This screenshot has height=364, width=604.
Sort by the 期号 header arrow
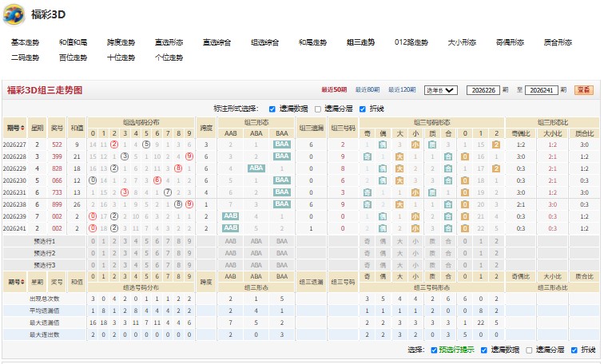pos(22,129)
